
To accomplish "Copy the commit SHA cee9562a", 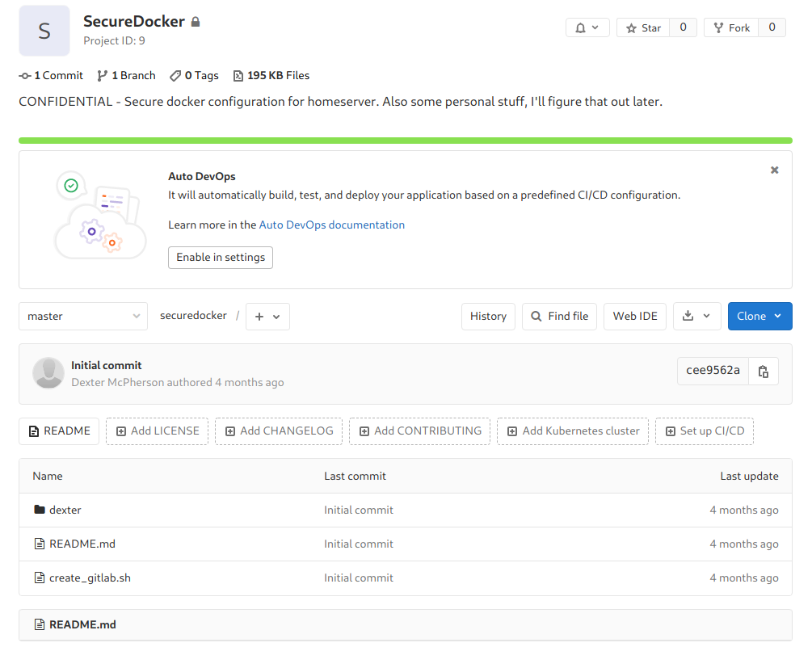I will click(763, 372).
